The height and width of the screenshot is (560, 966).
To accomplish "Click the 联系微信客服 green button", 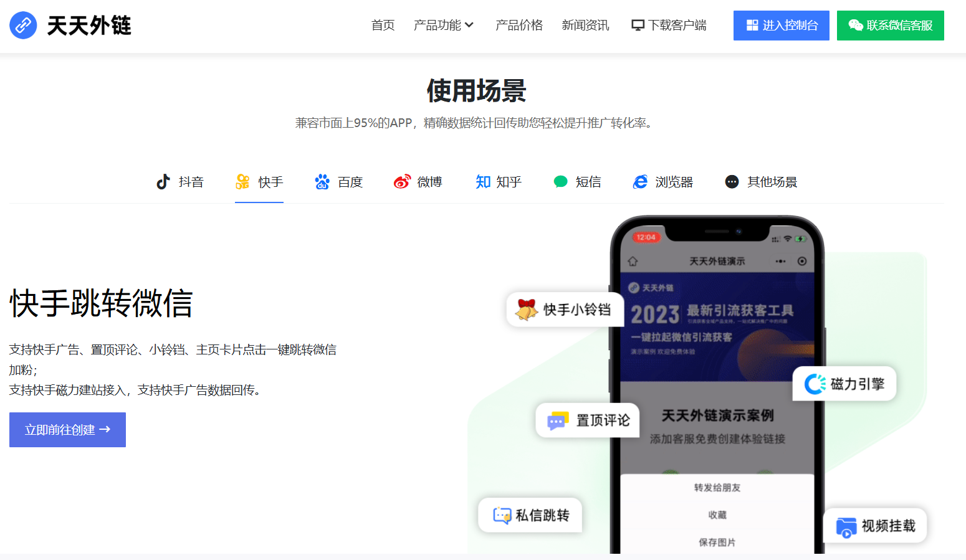I will coord(890,26).
